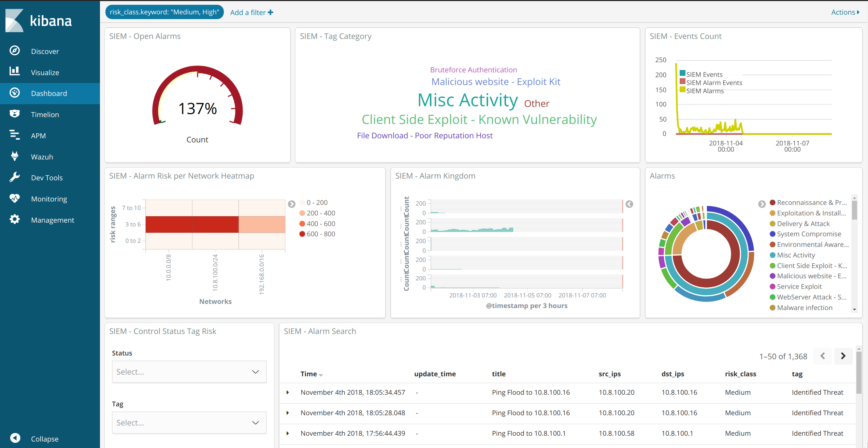Go to next page of alarm results
The width and height of the screenshot is (868, 448).
pyautogui.click(x=843, y=356)
